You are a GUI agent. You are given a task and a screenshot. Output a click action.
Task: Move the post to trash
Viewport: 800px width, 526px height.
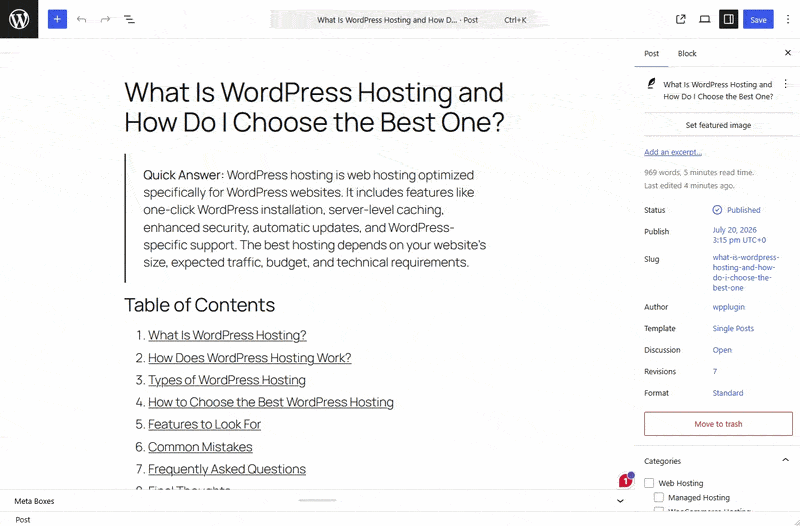coord(718,424)
